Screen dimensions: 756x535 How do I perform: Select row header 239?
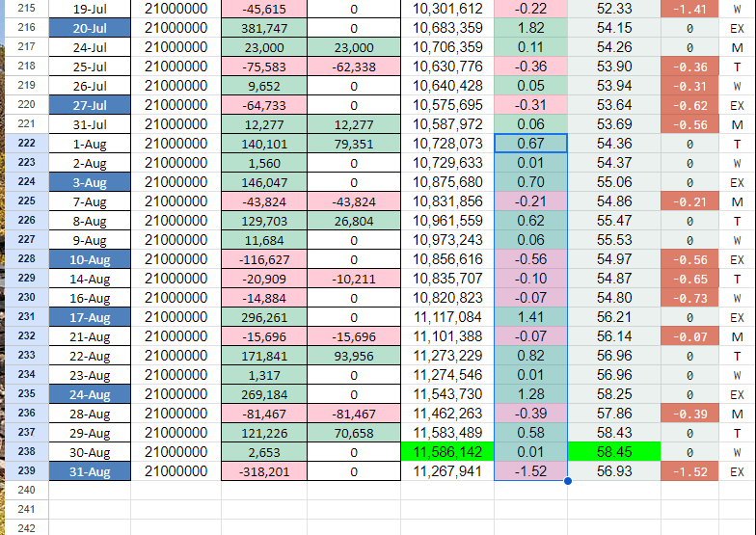coord(27,470)
